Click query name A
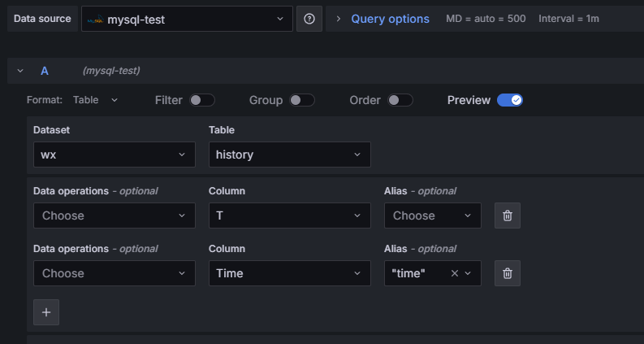 (x=45, y=71)
